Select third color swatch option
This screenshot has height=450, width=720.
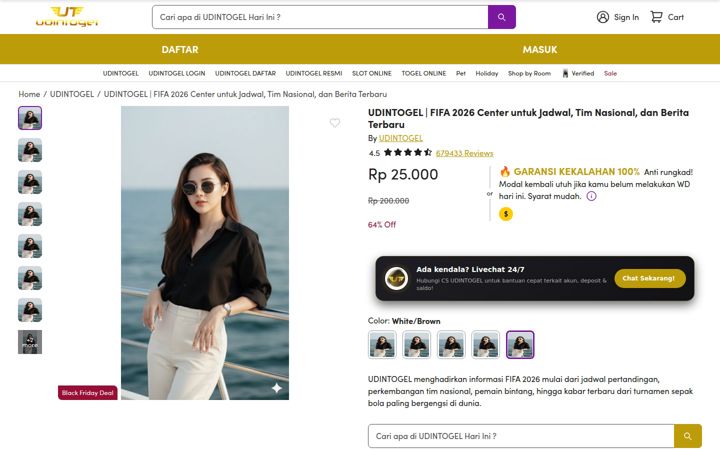point(451,344)
